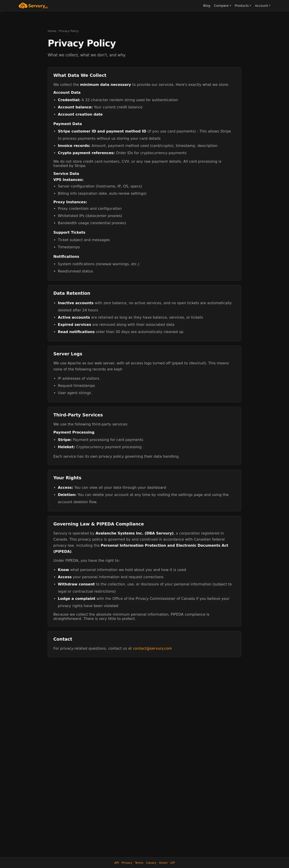289x868 pixels.
Task: Click the Server Logs section heading
Action: 68,354
